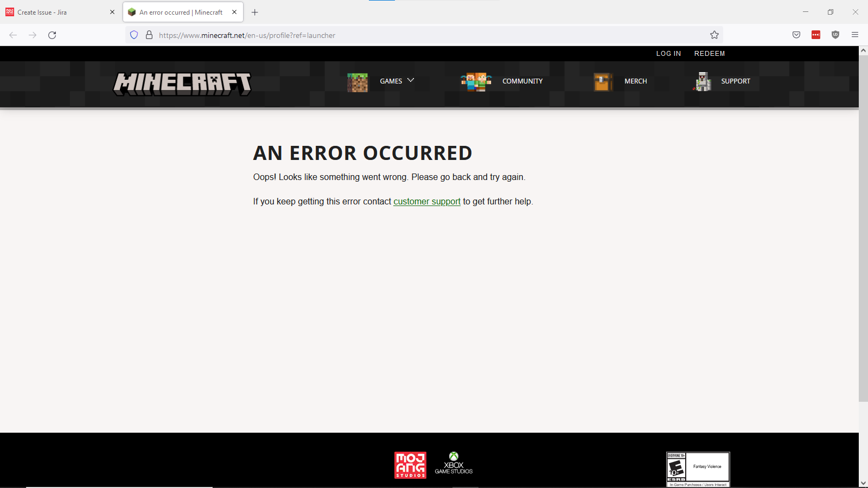Click the address bar URL field

[423, 35]
